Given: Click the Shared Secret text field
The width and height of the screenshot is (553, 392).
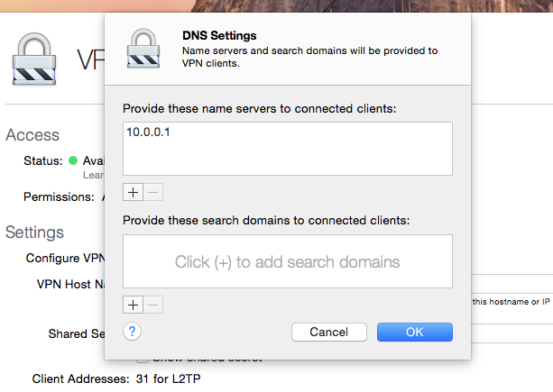Looking at the screenshot, I should 510,333.
